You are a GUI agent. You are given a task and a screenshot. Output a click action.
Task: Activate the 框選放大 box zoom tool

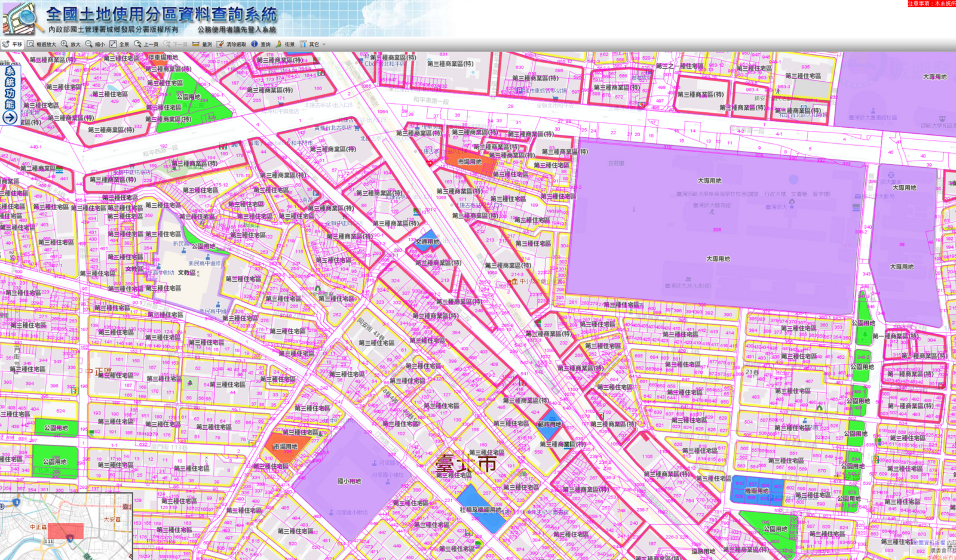[41, 44]
